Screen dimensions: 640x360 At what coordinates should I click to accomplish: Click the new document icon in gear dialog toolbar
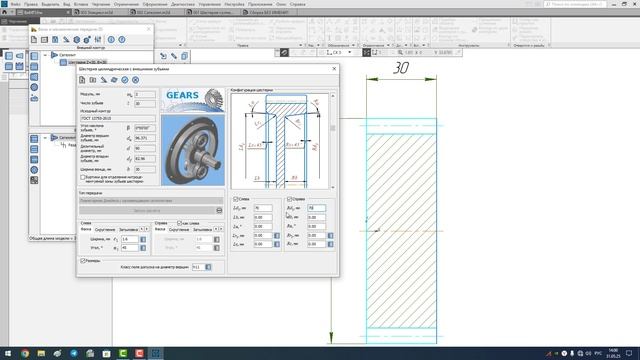(x=82, y=80)
